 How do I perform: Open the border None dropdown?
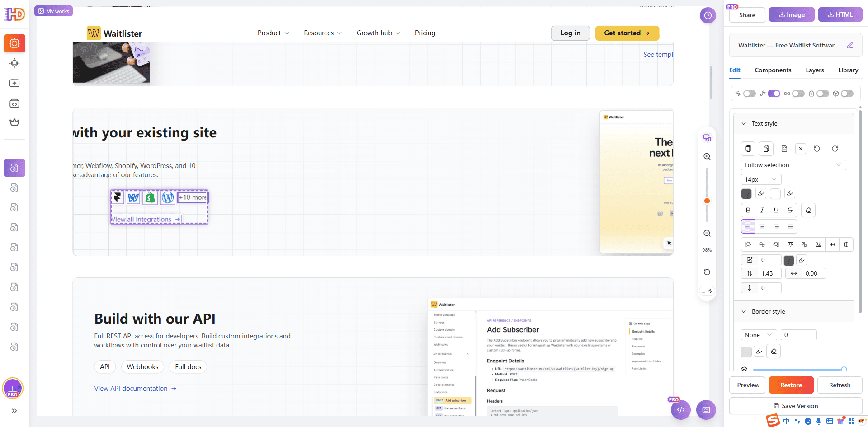click(x=759, y=335)
